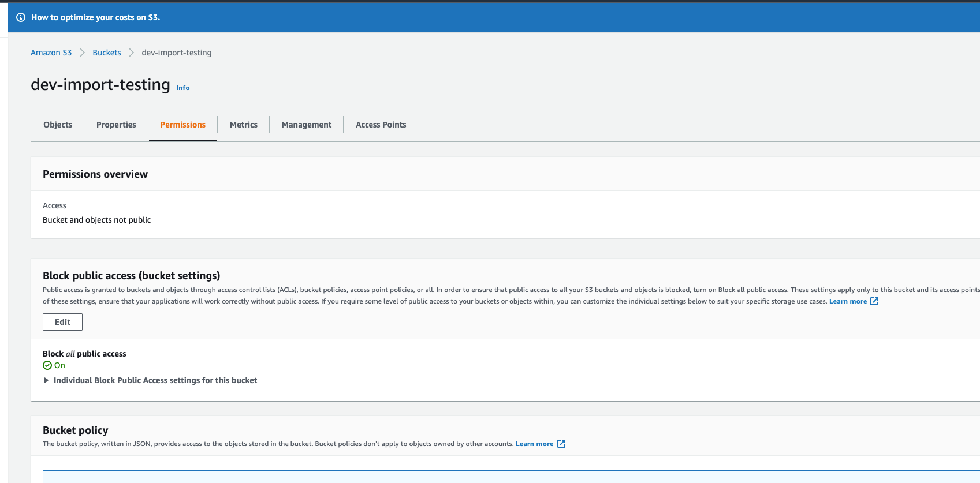Open the Metrics tab
980x483 pixels.
coord(244,125)
